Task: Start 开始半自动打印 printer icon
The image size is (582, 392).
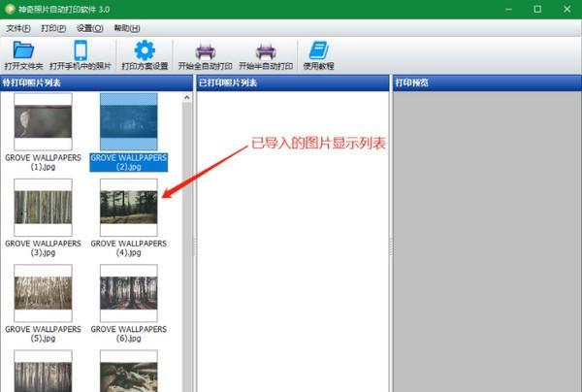Action: point(266,51)
